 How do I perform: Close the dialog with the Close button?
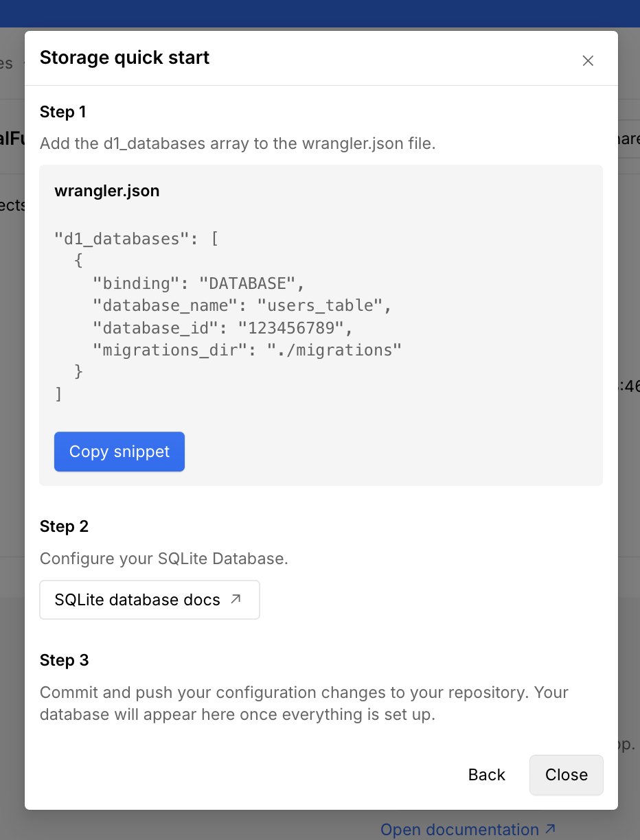click(566, 774)
